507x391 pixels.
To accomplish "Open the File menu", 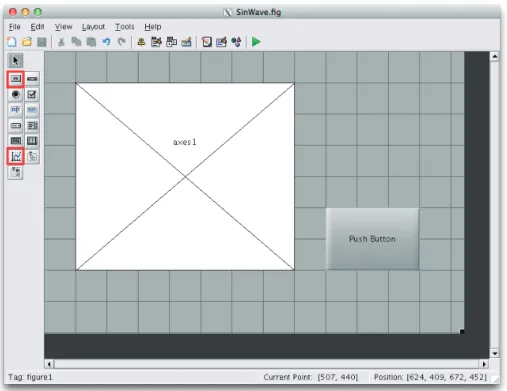I will click(x=14, y=27).
